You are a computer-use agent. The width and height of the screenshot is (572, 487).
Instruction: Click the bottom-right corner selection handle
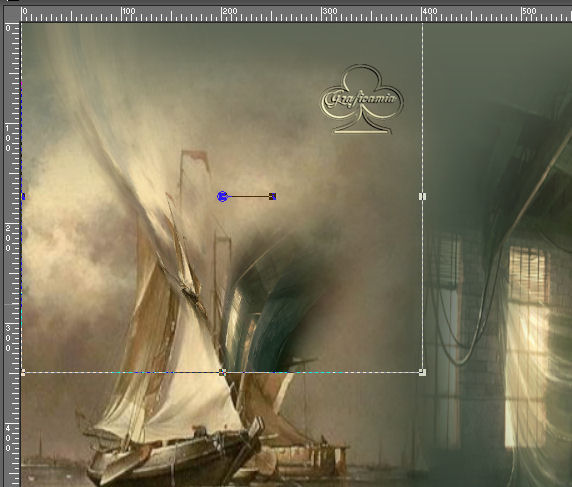422,372
